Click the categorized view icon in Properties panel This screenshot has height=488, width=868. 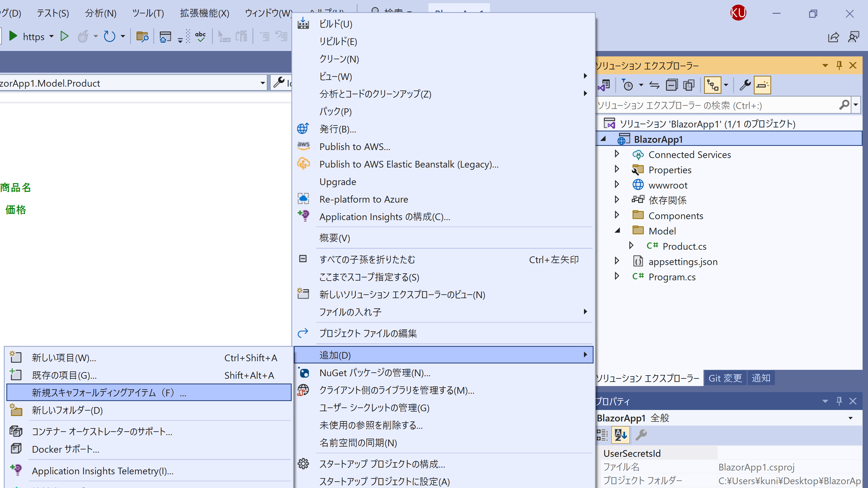coord(602,435)
